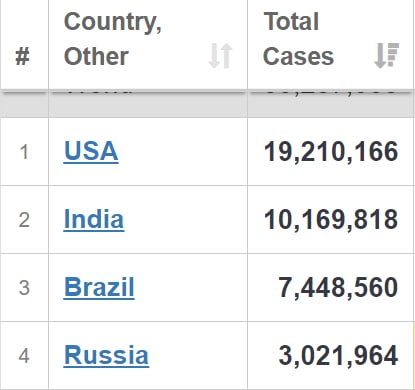Click rank number 1 cell
The image size is (415, 390).
(x=24, y=152)
